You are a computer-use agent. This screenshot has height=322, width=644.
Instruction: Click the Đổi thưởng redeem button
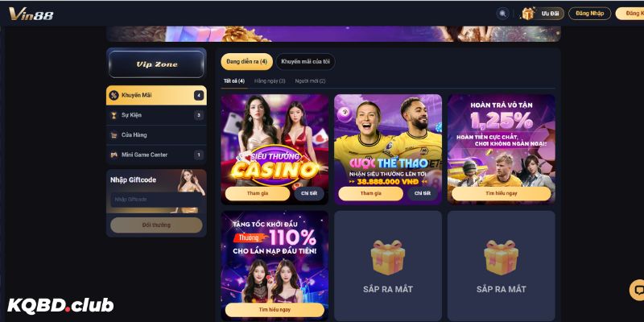156,225
